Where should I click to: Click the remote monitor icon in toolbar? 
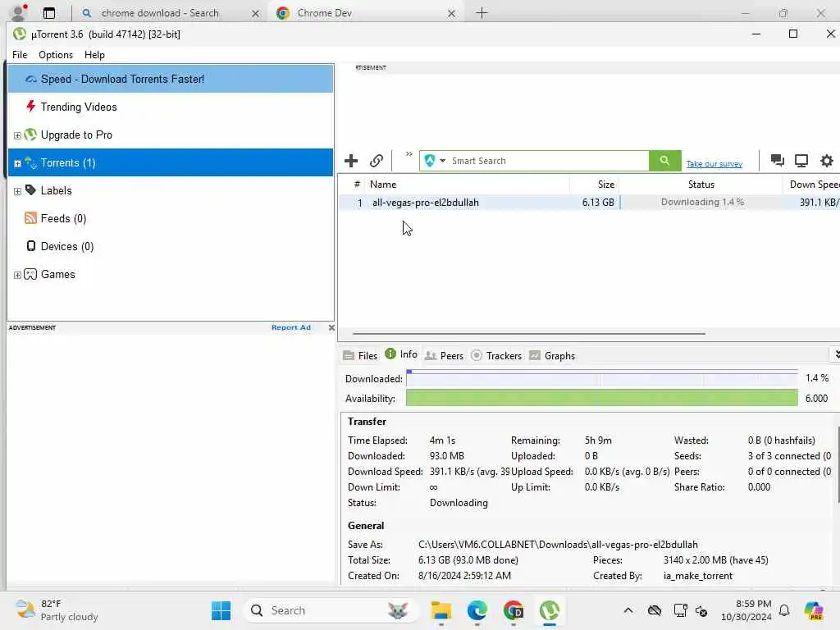point(801,161)
